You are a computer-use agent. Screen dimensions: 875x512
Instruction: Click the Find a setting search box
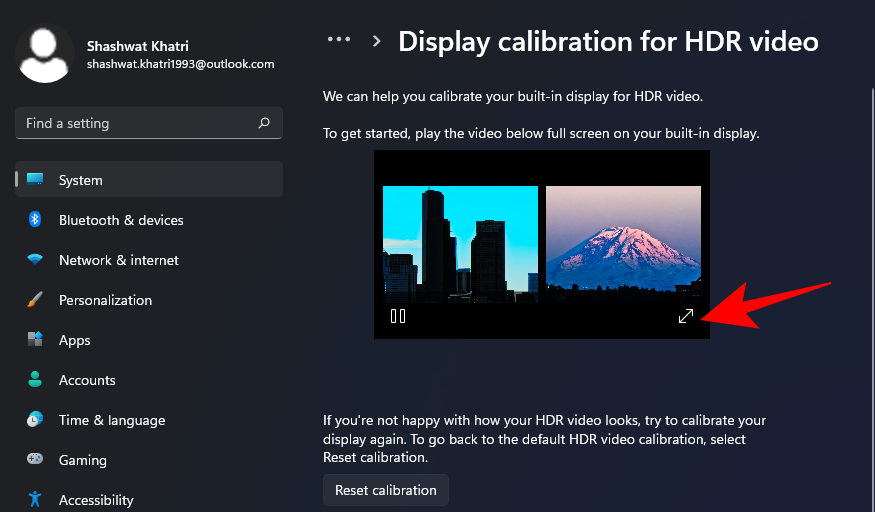135,124
